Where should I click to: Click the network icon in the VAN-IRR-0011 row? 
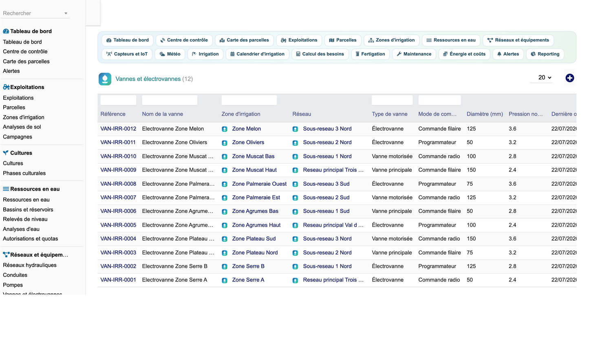click(x=295, y=143)
